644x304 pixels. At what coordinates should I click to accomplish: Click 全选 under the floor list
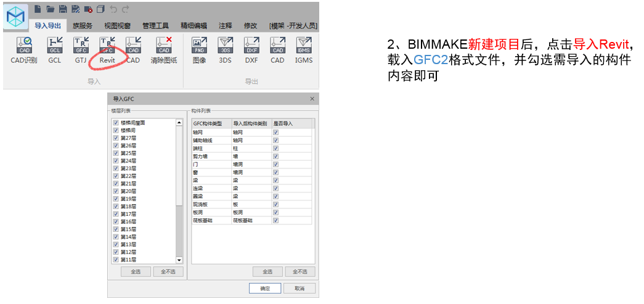(x=136, y=271)
